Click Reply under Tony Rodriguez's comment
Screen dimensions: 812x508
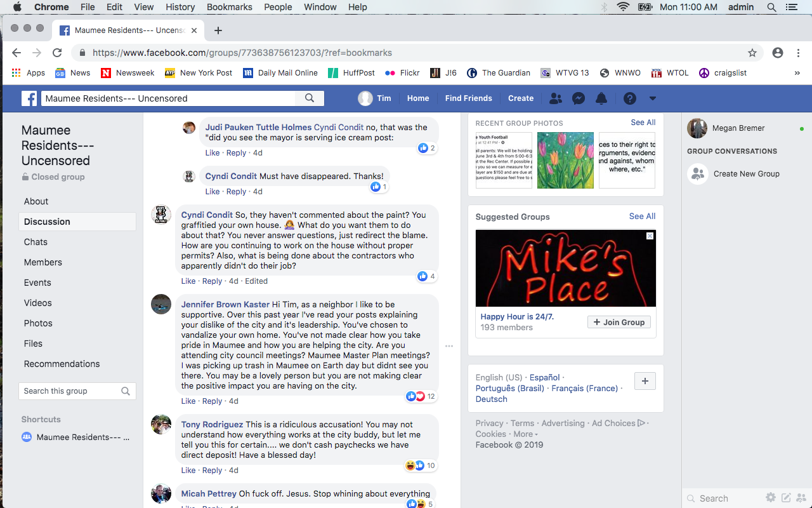pos(213,471)
